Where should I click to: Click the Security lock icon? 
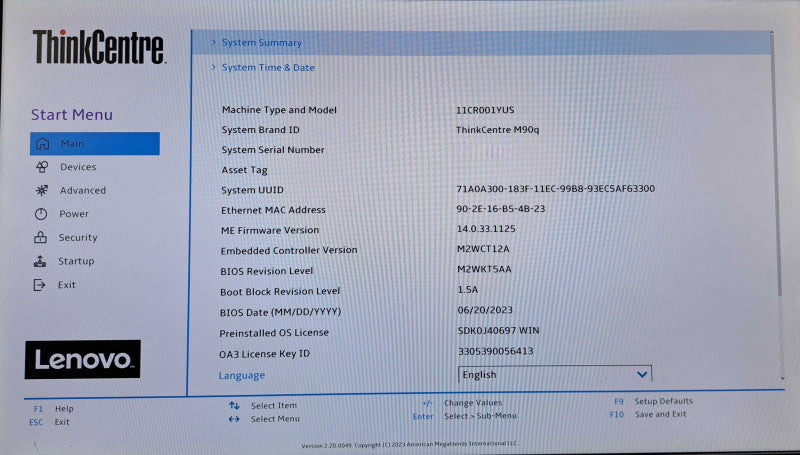click(40, 237)
